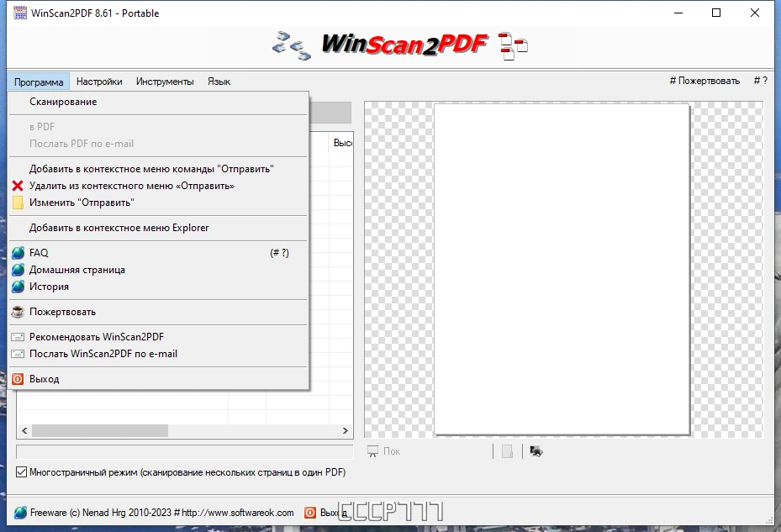This screenshot has height=532, width=781.
Task: Click the horizontal scrollbar thumb in the list
Action: pos(100,430)
